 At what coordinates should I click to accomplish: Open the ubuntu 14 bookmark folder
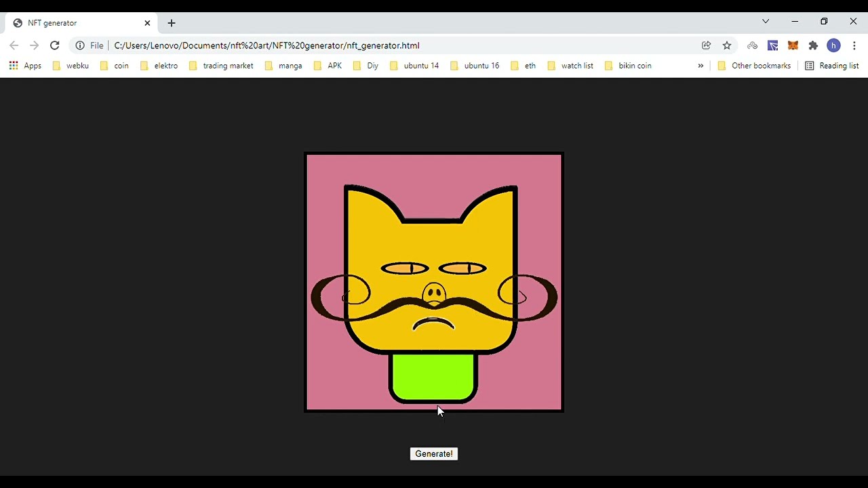(x=414, y=66)
